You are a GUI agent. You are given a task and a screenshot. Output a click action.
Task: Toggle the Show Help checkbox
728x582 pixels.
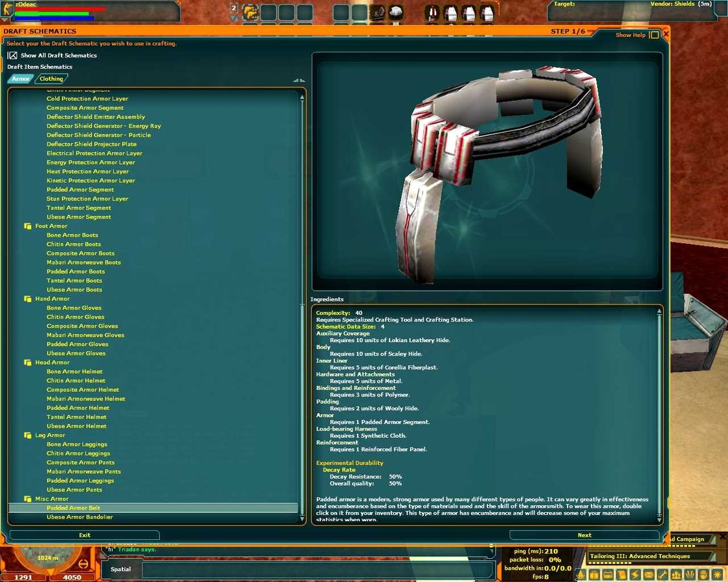tap(654, 35)
